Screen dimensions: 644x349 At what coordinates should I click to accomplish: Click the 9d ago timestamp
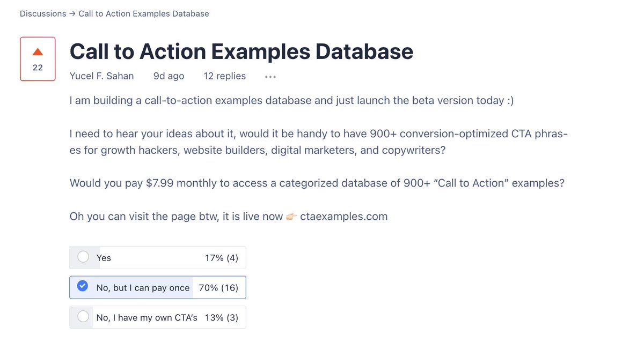coord(169,76)
